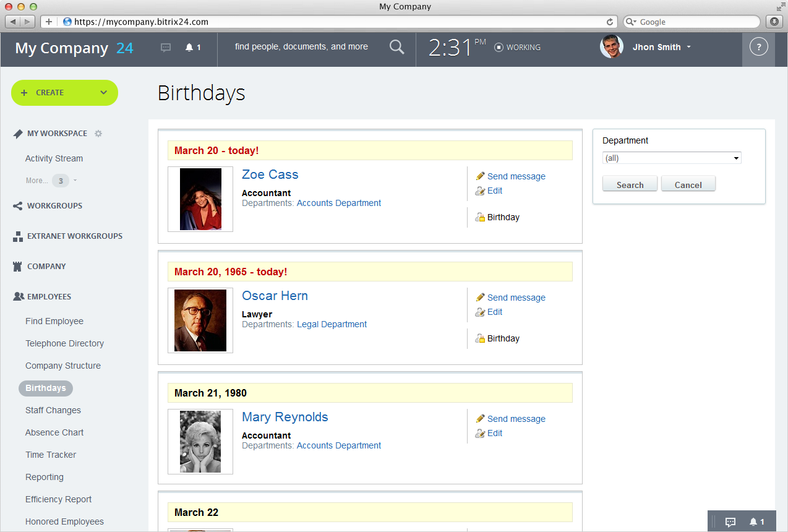The height and width of the screenshot is (532, 788).
Task: Click My Workspace settings gear icon
Action: [98, 134]
